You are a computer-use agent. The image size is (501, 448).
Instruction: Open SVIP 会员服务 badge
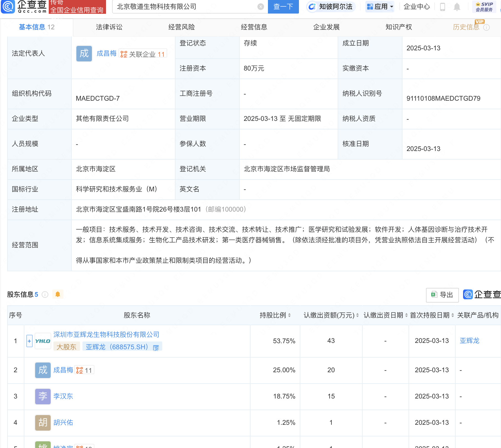point(484,7)
